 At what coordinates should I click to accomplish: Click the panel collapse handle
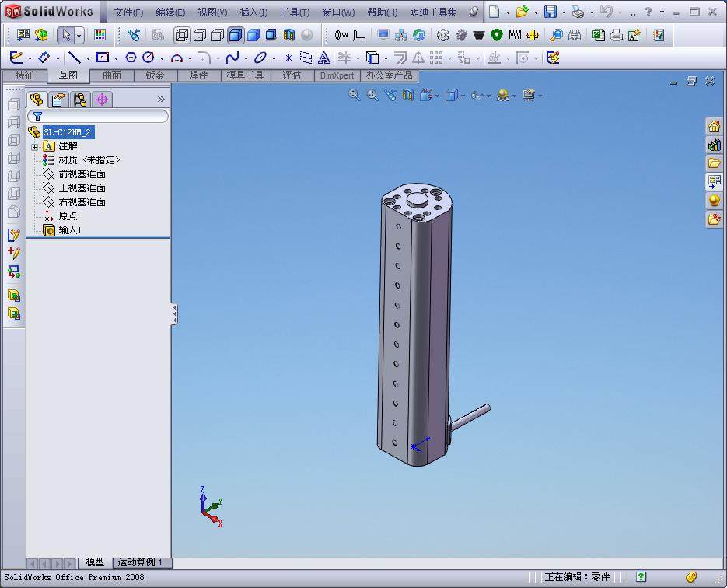pos(174,314)
